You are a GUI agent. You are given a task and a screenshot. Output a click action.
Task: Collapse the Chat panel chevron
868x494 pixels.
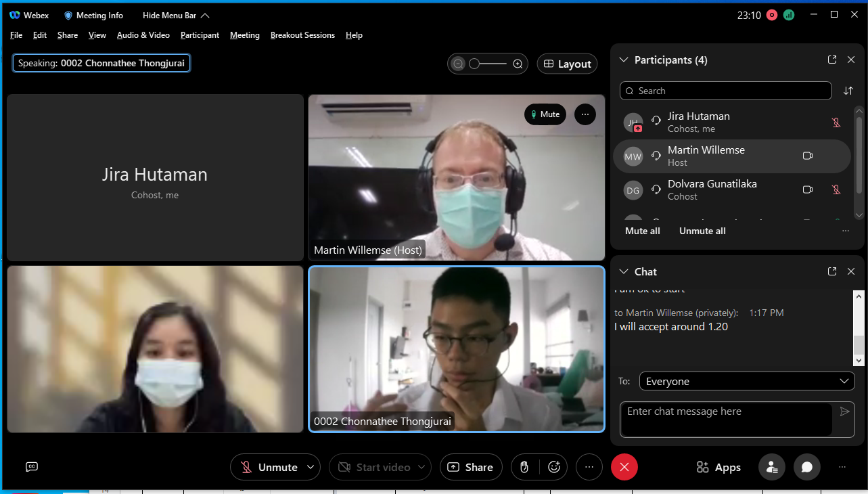pyautogui.click(x=624, y=271)
